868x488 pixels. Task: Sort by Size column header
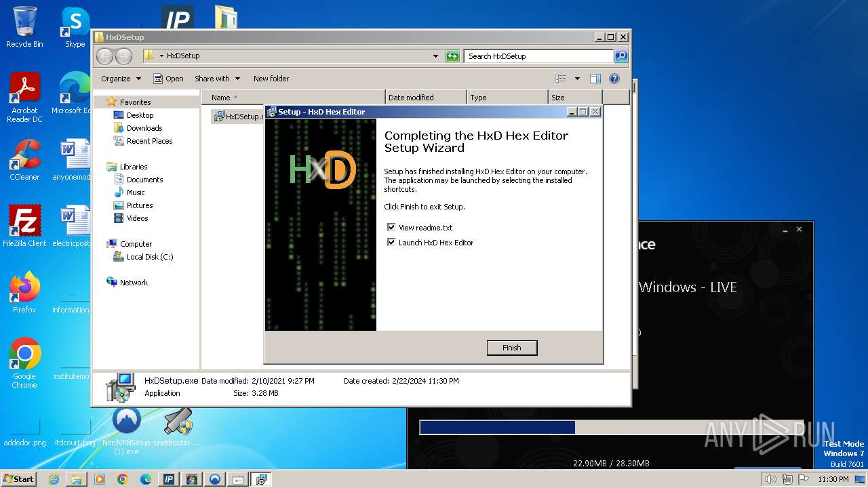click(575, 98)
